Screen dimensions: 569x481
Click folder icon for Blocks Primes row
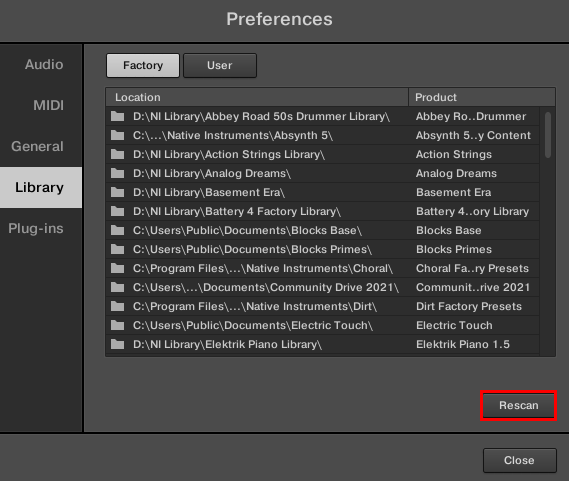[x=117, y=249]
